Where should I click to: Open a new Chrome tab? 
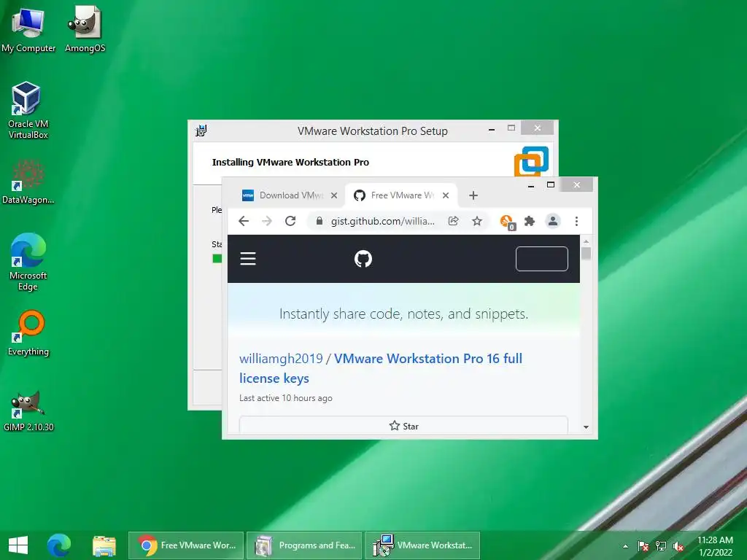(x=473, y=195)
